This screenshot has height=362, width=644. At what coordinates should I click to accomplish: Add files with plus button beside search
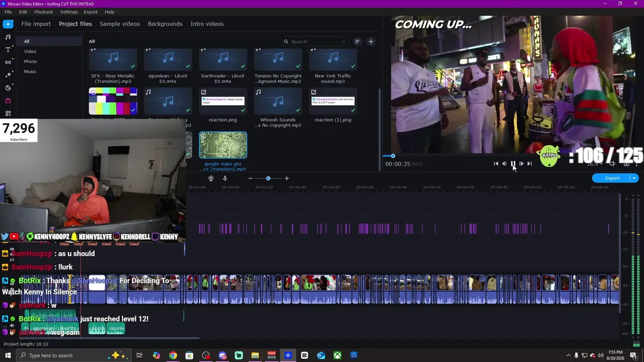(x=371, y=42)
